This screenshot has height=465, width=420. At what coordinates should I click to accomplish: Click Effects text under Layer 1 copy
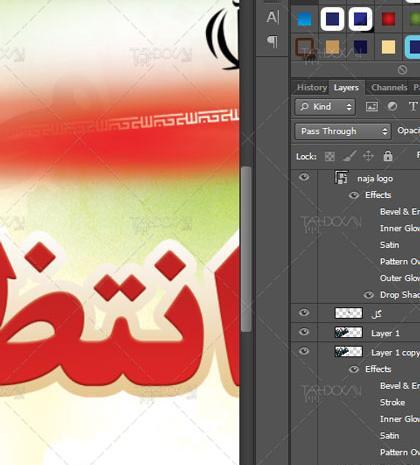378,369
